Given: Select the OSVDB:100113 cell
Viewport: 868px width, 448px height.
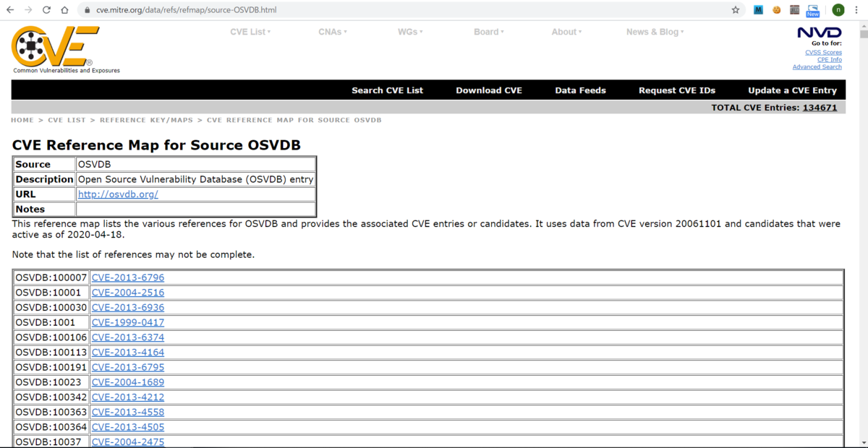Looking at the screenshot, I should pos(51,353).
